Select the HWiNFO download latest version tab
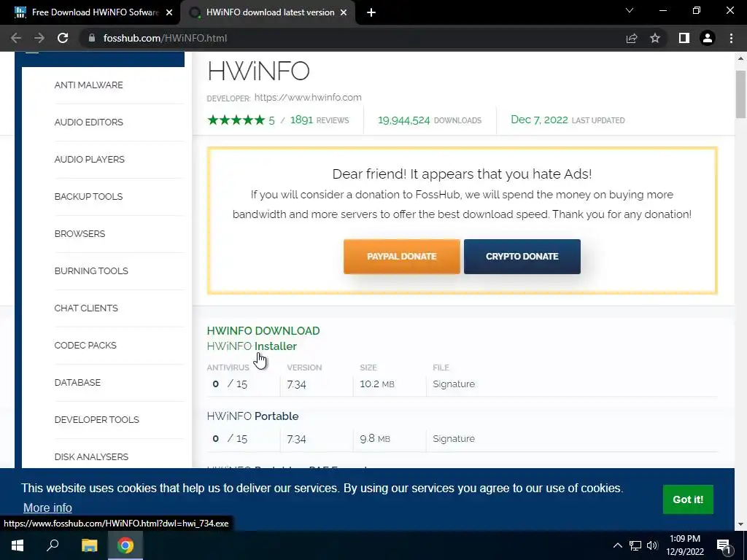This screenshot has width=747, height=560. 268,13
